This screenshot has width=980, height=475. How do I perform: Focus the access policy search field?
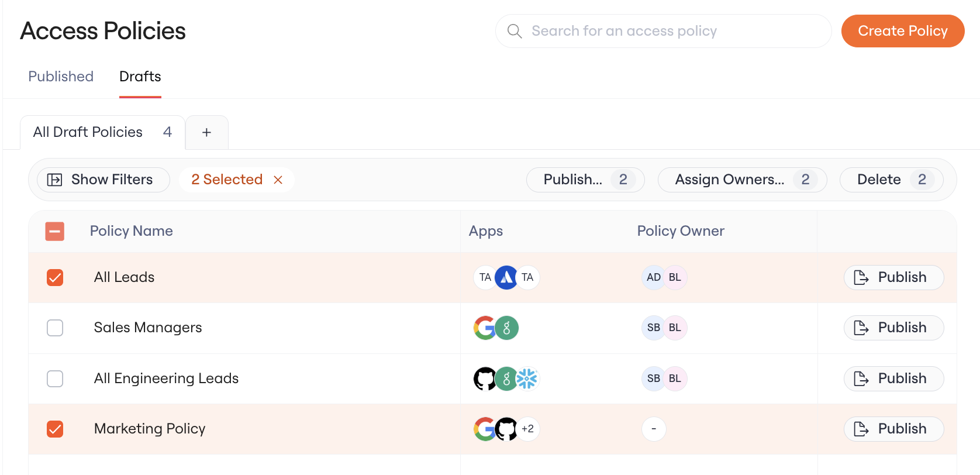pyautogui.click(x=663, y=31)
